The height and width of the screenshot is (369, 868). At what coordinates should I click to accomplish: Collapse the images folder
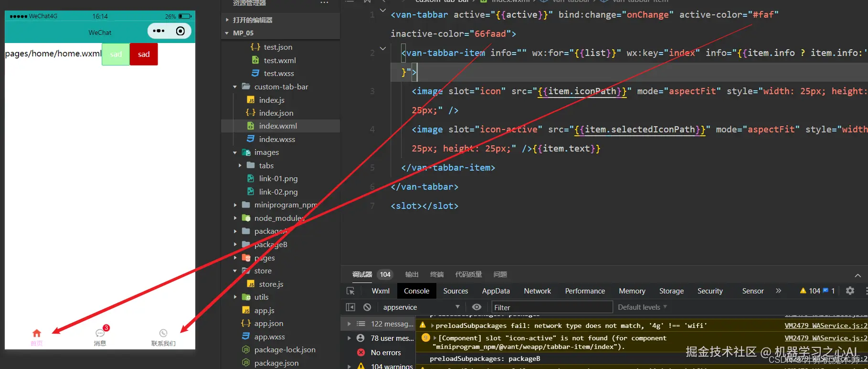point(235,152)
